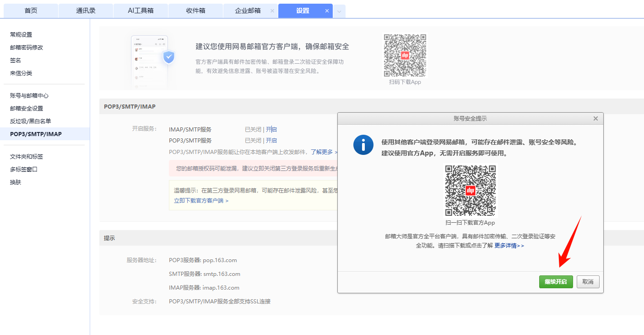Click the 账号安全提示 dialog title
The image size is (644, 335).
point(470,118)
